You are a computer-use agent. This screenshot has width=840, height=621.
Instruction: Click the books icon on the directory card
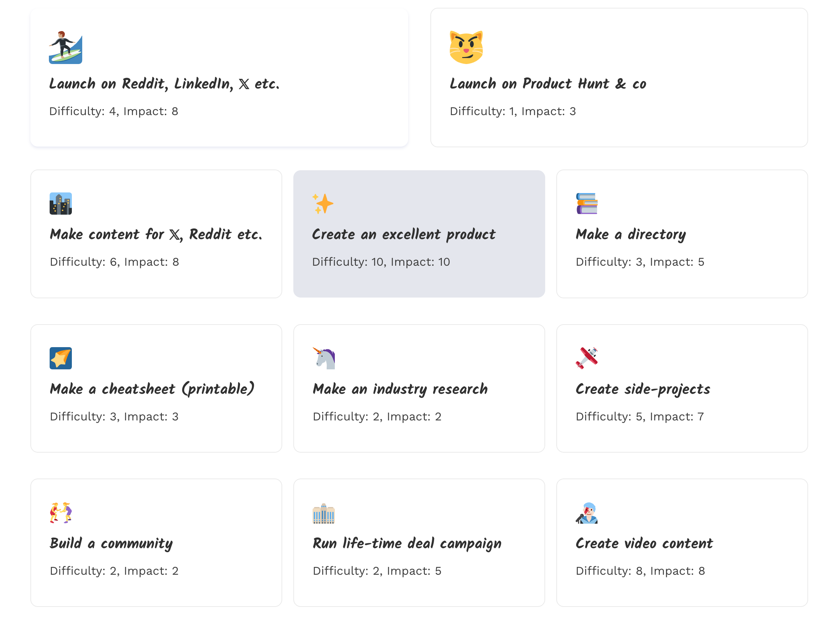pos(586,204)
